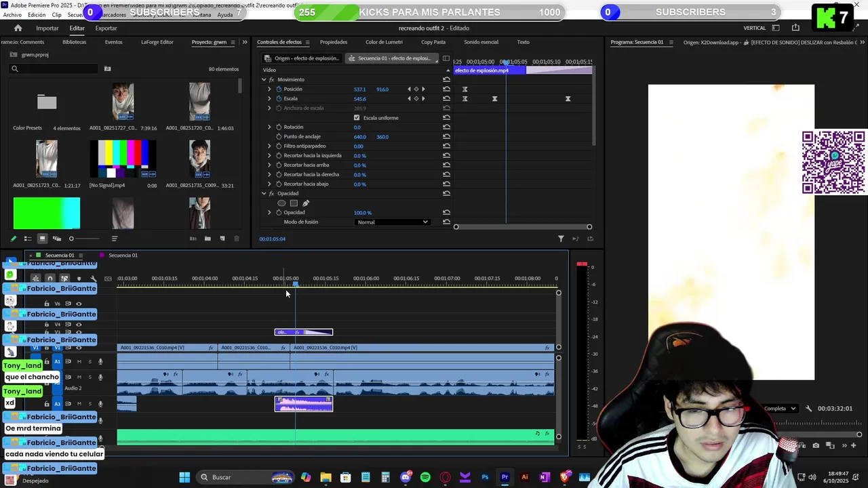Select Origen - efecto de explosión button
This screenshot has width=868, height=488.
pos(301,58)
